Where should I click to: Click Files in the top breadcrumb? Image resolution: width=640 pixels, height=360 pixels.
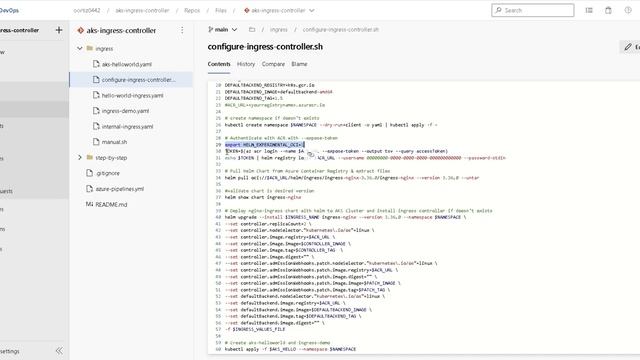click(x=221, y=10)
